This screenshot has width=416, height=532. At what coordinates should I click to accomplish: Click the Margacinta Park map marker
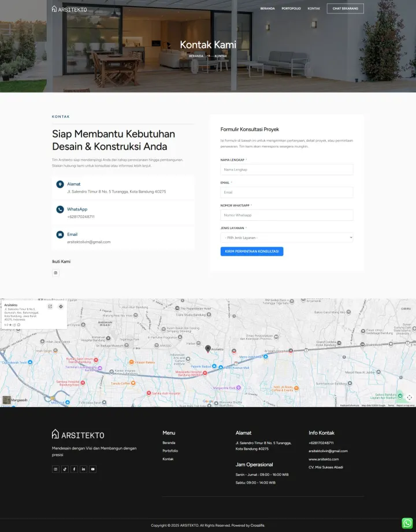coord(239,387)
